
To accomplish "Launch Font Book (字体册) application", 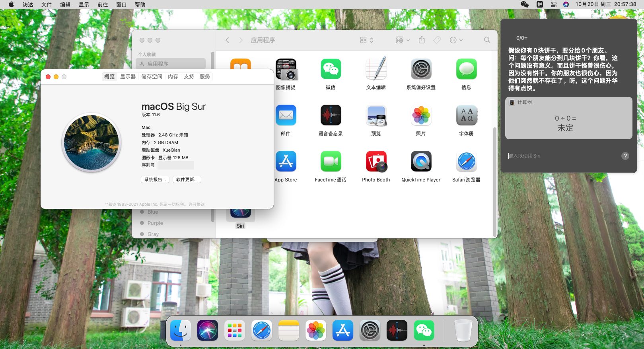I will [x=466, y=115].
